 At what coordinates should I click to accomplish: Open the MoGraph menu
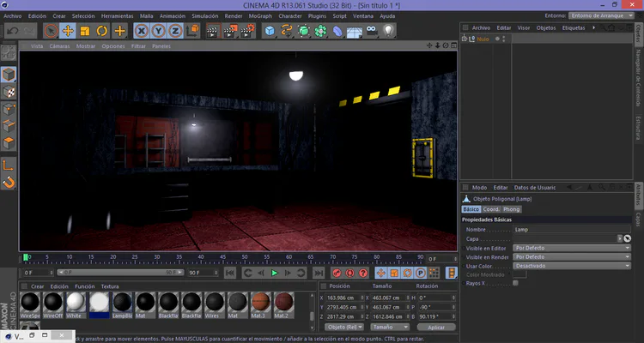260,16
